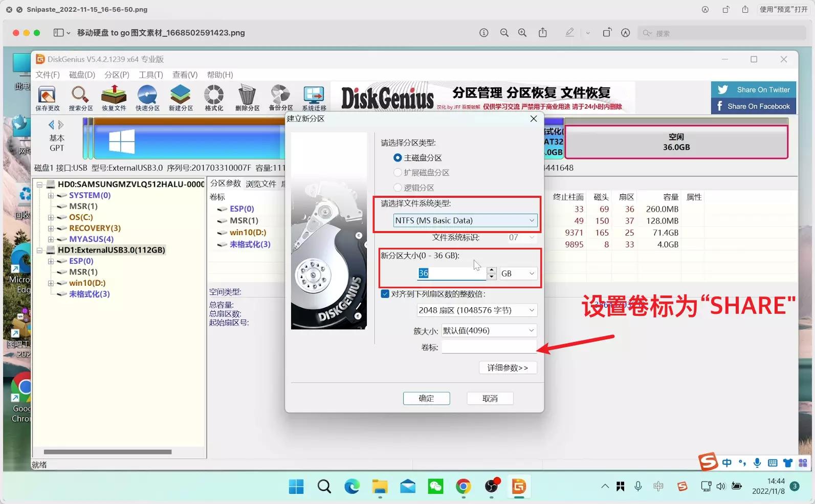Image resolution: width=815 pixels, height=504 pixels.
Task: Open the file system type NTFS dropdown
Action: [x=465, y=220]
